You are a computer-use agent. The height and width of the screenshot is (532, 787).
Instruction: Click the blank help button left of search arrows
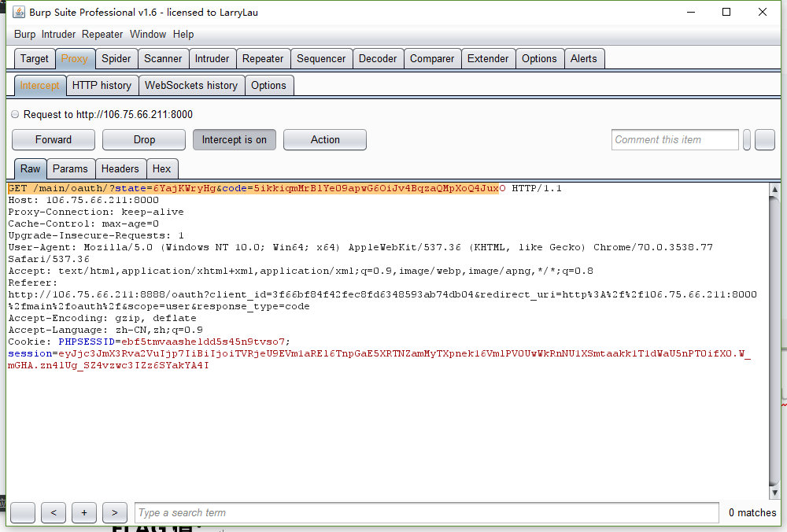click(23, 512)
